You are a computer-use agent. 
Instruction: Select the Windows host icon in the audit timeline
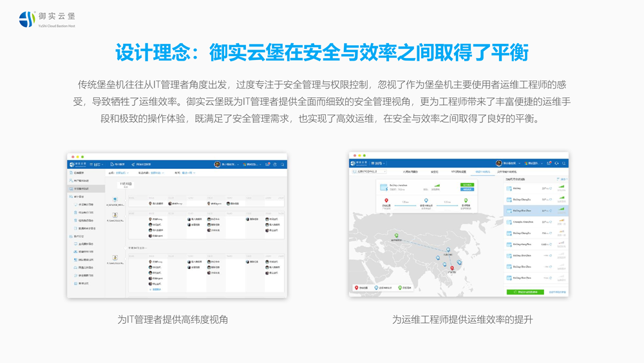(115, 200)
